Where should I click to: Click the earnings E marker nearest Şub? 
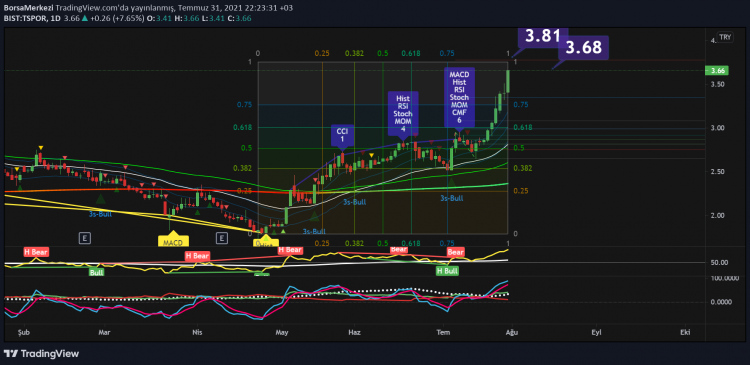(x=86, y=237)
